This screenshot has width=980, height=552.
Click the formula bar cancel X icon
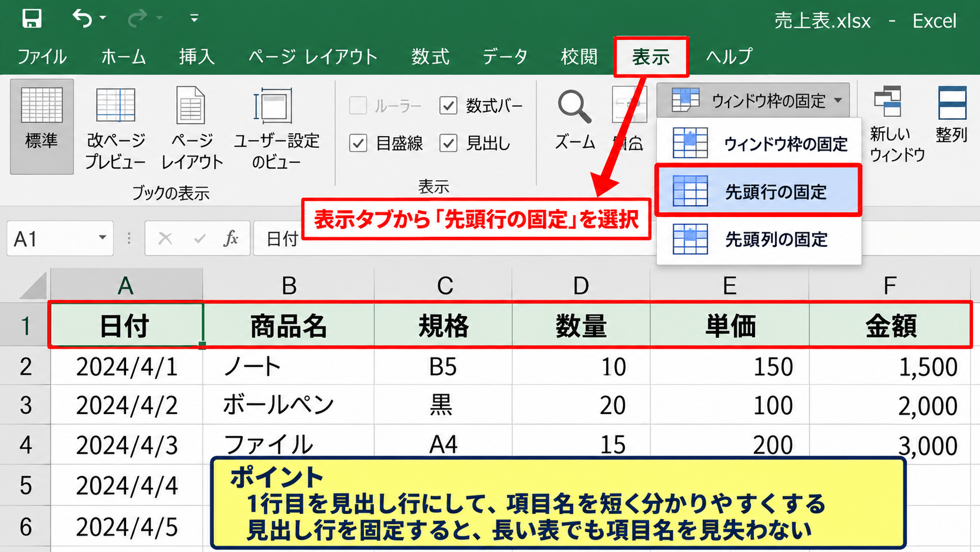[x=165, y=238]
